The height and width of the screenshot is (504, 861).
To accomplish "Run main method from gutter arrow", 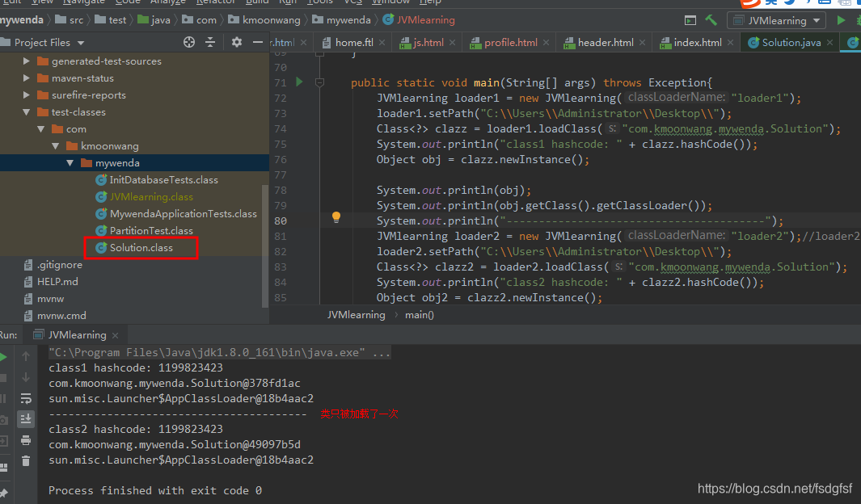I will pyautogui.click(x=299, y=82).
